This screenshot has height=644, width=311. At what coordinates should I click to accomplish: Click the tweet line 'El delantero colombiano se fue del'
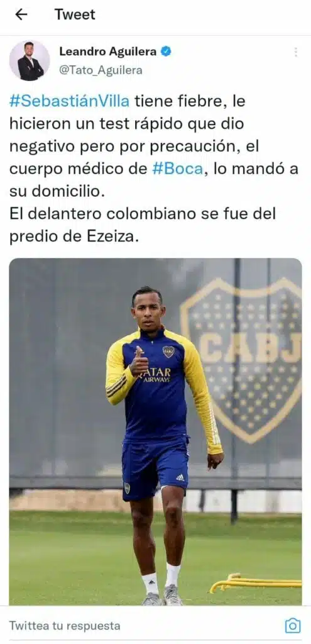tap(143, 214)
